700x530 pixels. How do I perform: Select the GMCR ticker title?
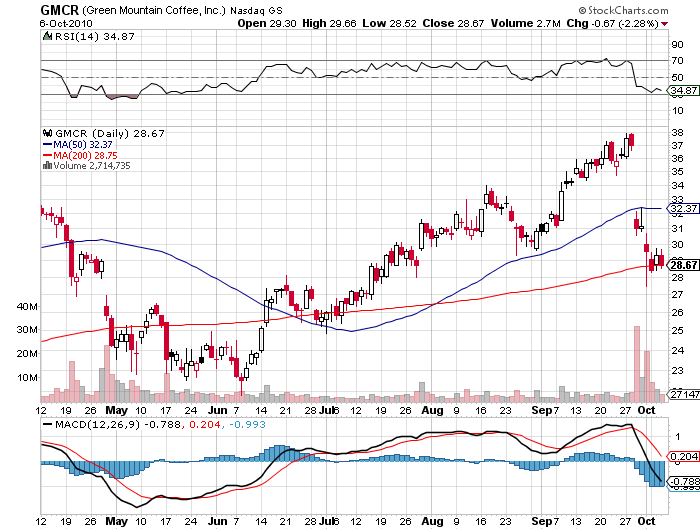tap(59, 10)
